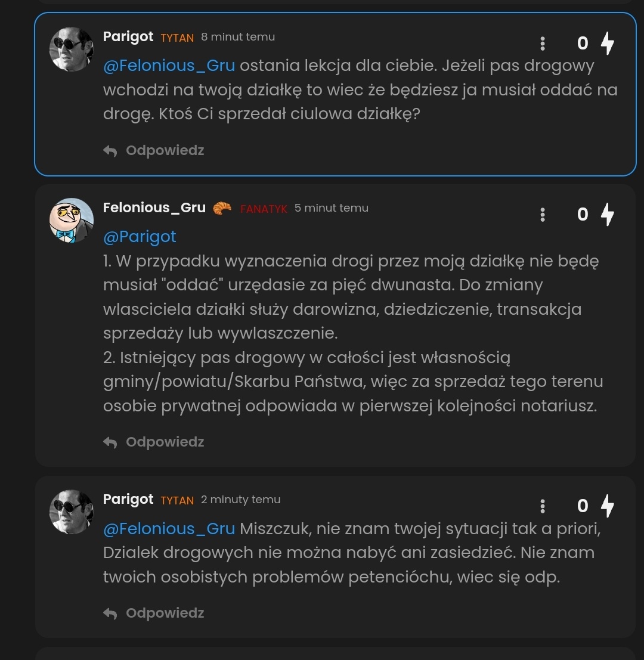Open three-dot menu on Parigot's 8-minute-old comment
644x660 pixels.
click(542, 44)
